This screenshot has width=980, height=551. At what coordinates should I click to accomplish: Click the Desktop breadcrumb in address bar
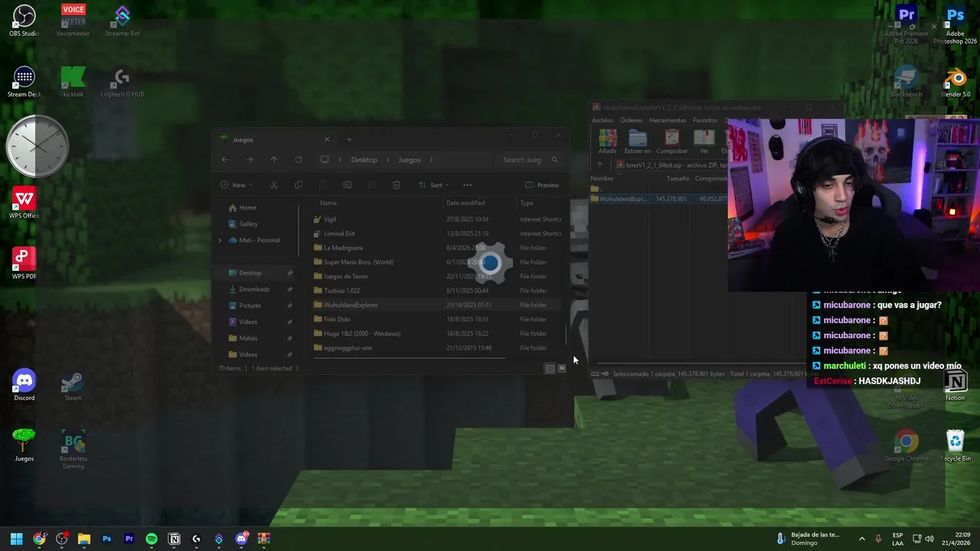click(364, 160)
